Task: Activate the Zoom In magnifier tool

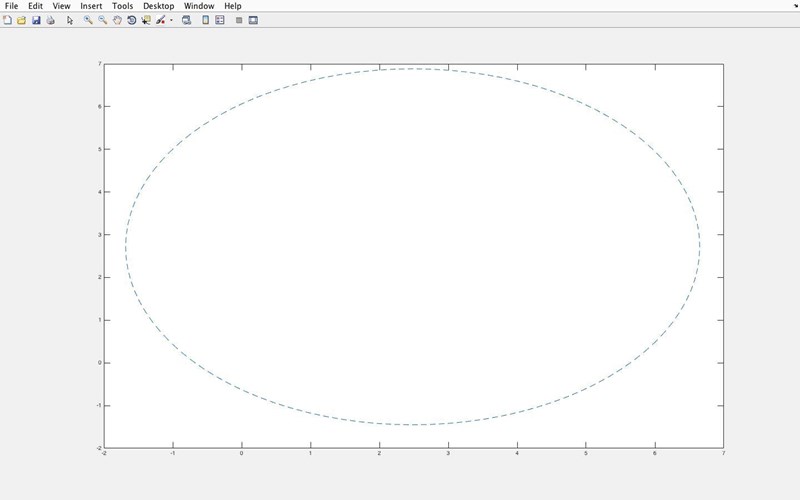Action: coord(88,20)
